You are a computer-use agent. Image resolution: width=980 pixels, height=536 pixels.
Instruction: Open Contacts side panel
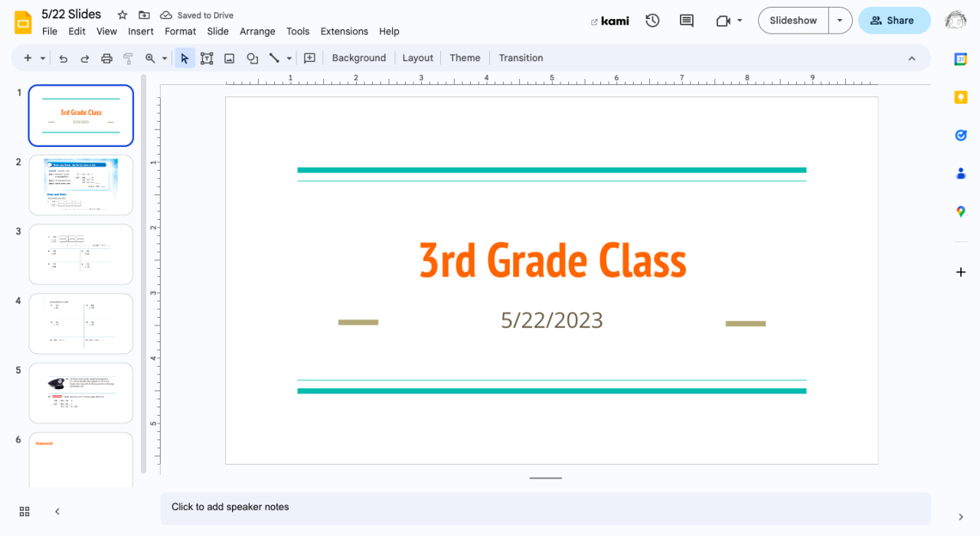961,173
